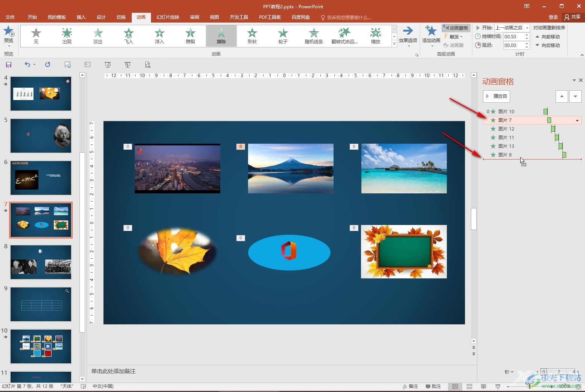Apply the 形状 (Shape) animation effect
The image size is (585, 392).
[252, 36]
